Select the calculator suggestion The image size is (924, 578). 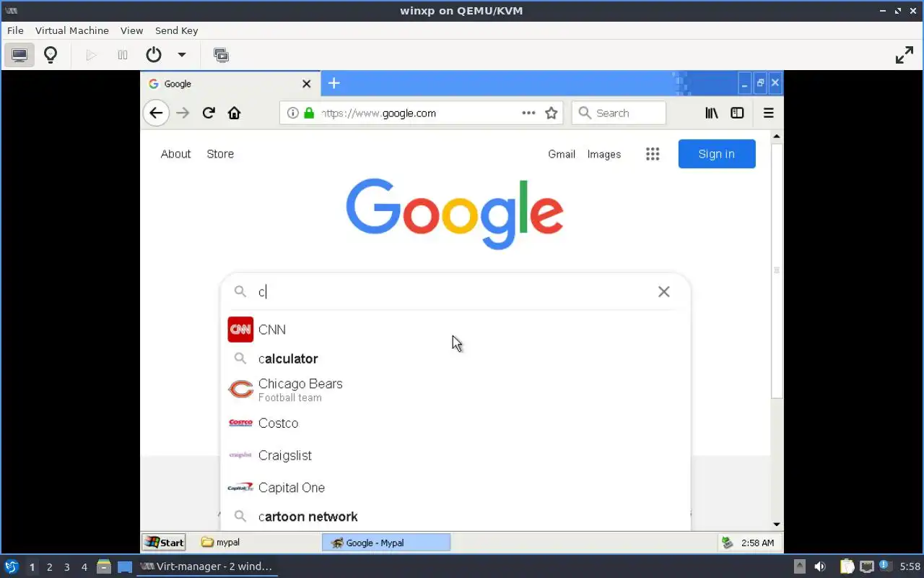(x=455, y=358)
